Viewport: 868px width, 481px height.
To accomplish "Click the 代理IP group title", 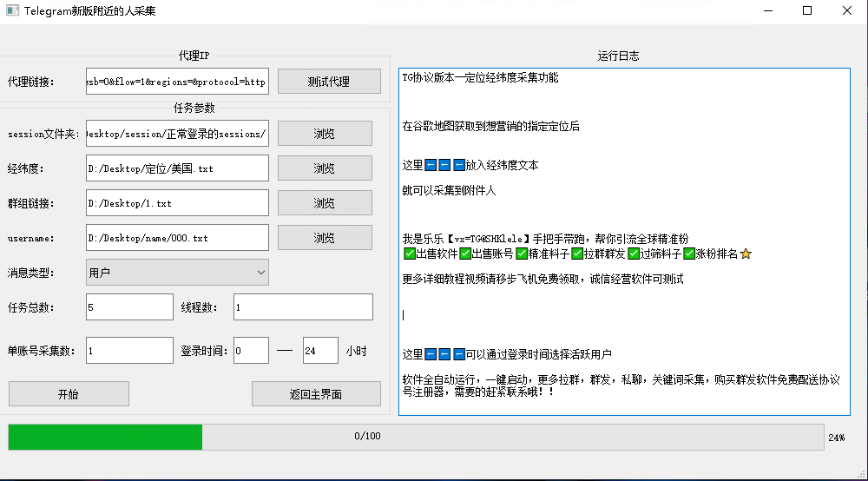I will [194, 56].
